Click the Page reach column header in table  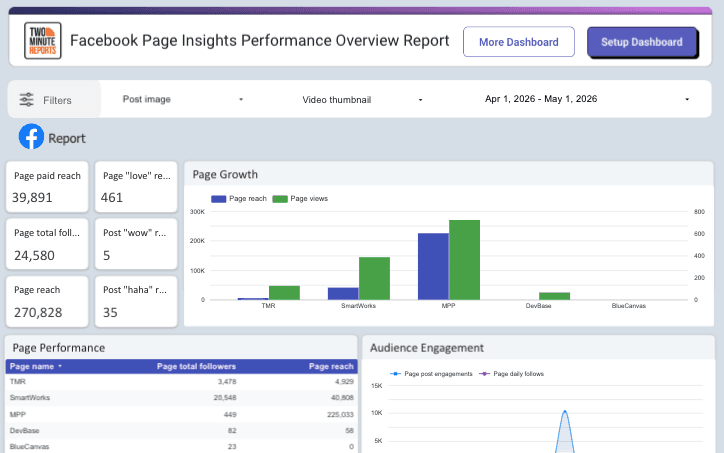pos(331,366)
